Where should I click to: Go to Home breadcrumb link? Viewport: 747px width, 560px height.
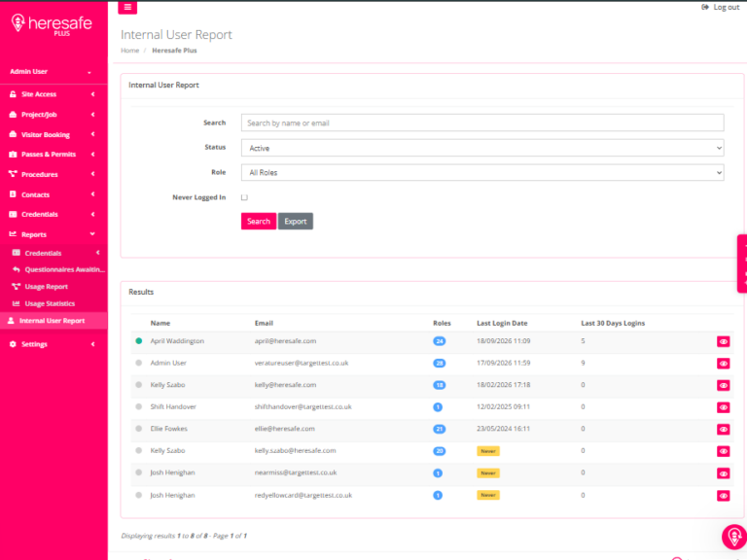[x=129, y=51]
